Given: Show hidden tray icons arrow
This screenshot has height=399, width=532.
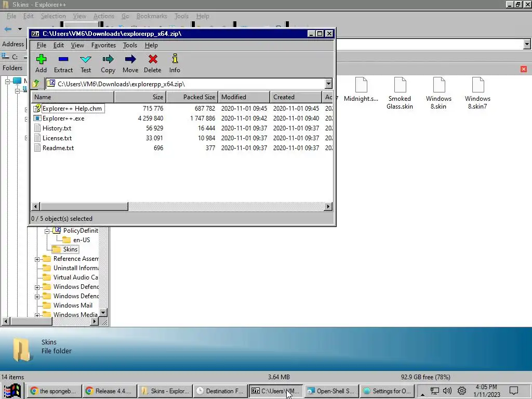Looking at the screenshot, I should 422,394.
